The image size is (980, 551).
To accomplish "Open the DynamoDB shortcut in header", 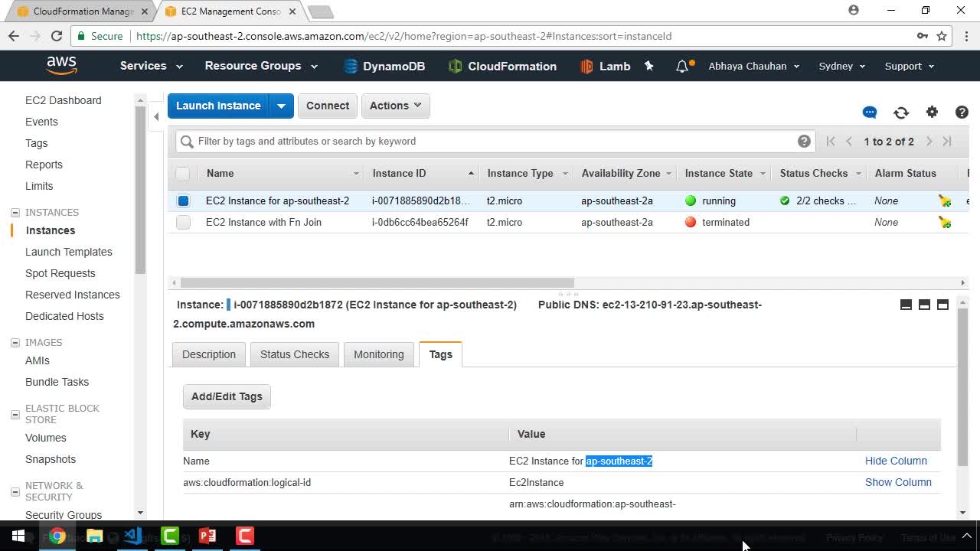I will (384, 66).
